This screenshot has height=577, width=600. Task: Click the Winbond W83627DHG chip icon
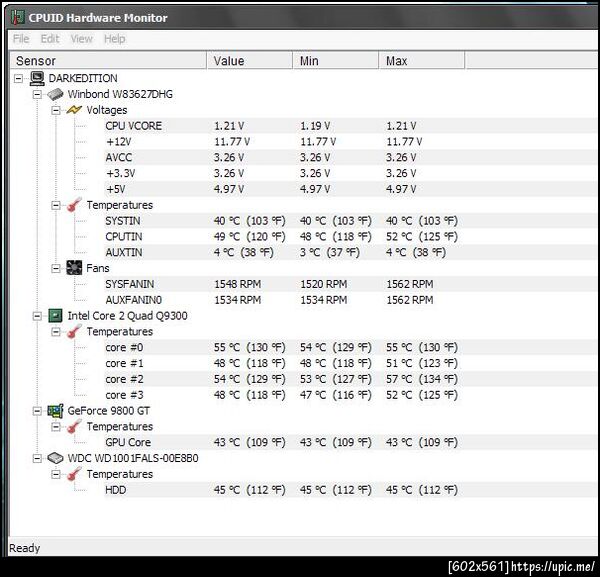pos(55,94)
